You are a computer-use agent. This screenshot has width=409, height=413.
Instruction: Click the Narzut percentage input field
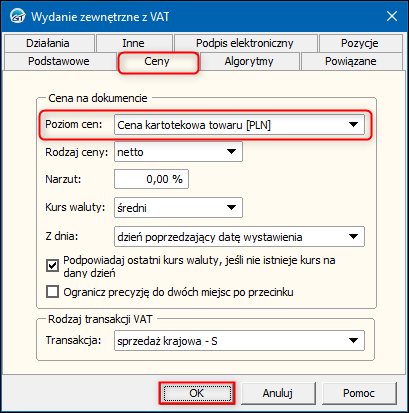151,179
